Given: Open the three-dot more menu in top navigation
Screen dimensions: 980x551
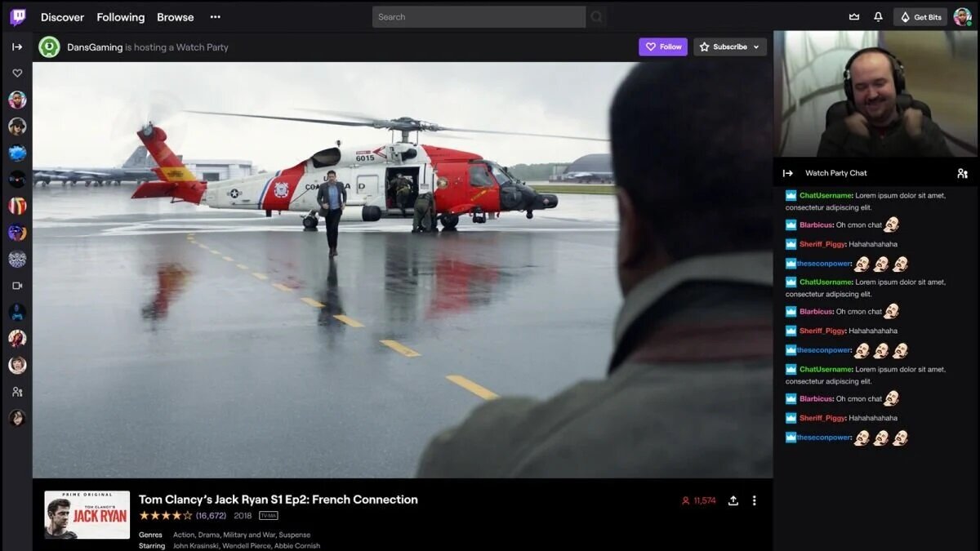Looking at the screenshot, I should pyautogui.click(x=215, y=17).
